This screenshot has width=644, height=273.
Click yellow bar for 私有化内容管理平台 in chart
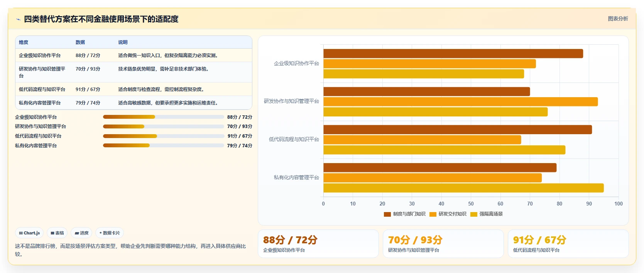point(463,188)
